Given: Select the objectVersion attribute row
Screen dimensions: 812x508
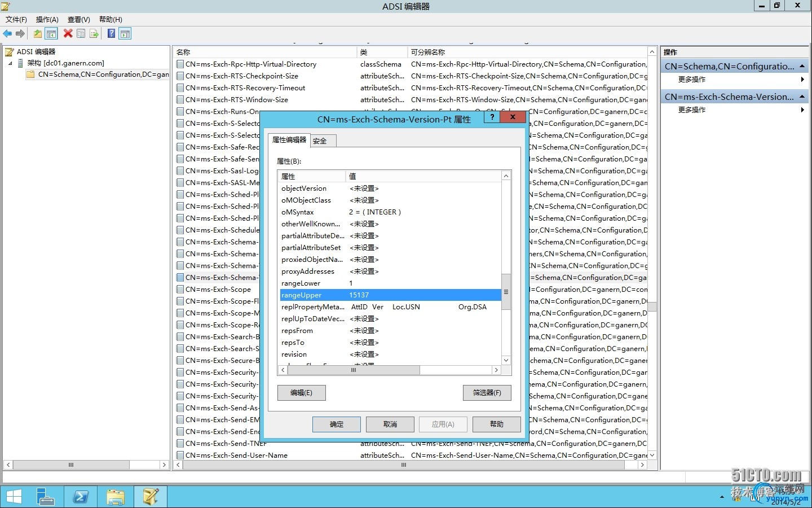Looking at the screenshot, I should coord(390,189).
